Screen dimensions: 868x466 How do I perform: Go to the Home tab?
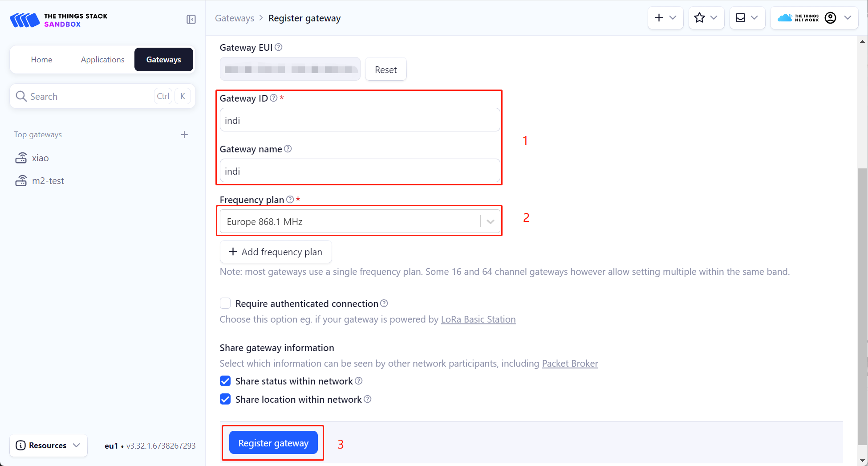coord(41,60)
